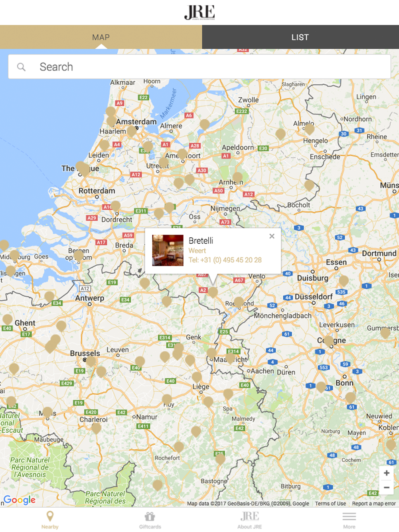Click the JRE logo at top
The height and width of the screenshot is (532, 399).
point(199,12)
